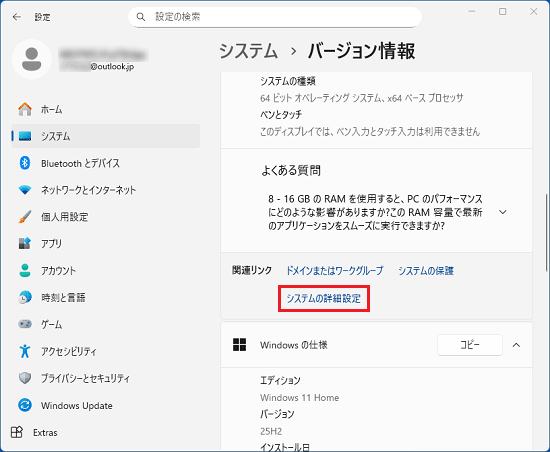The image size is (550, 452).
Task: Select システム in the sidebar
Action: point(106,136)
